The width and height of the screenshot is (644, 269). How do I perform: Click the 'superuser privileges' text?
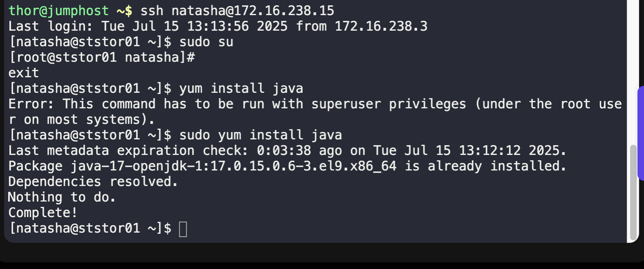tap(388, 104)
